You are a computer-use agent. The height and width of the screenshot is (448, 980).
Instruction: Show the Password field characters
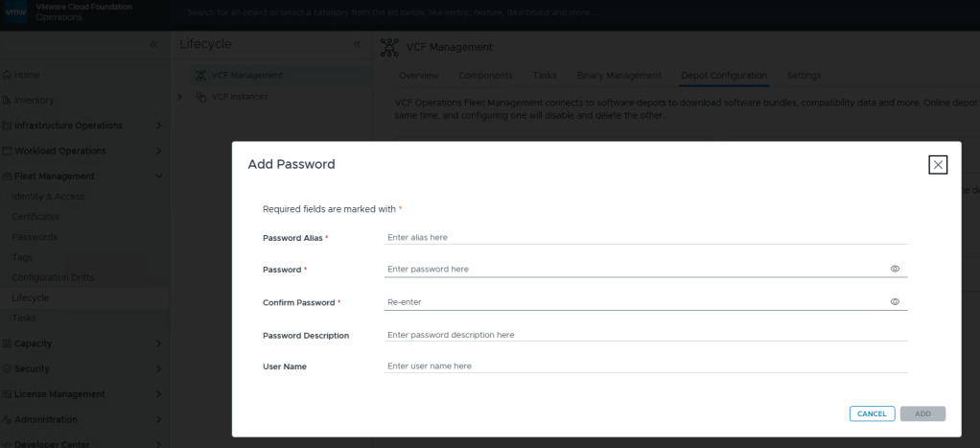pos(895,270)
